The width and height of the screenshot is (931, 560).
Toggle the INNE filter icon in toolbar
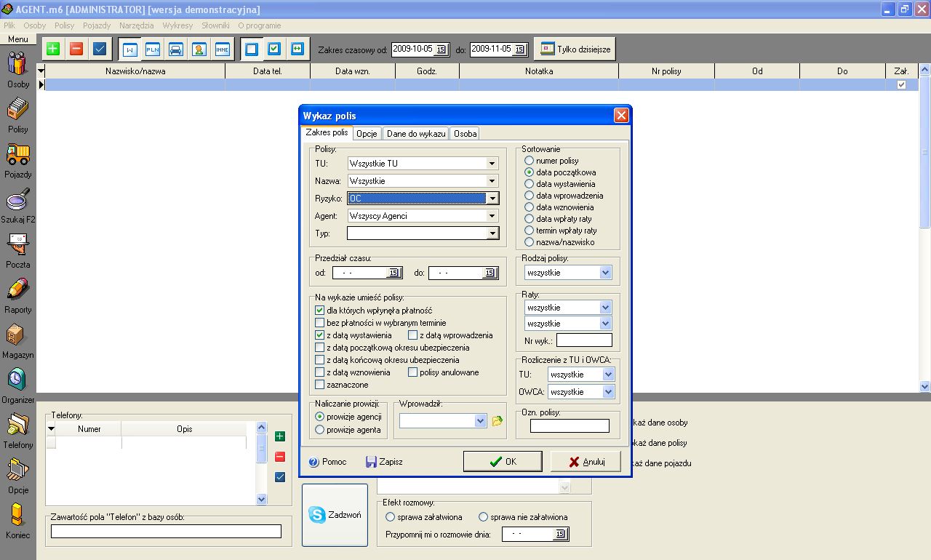[x=223, y=49]
